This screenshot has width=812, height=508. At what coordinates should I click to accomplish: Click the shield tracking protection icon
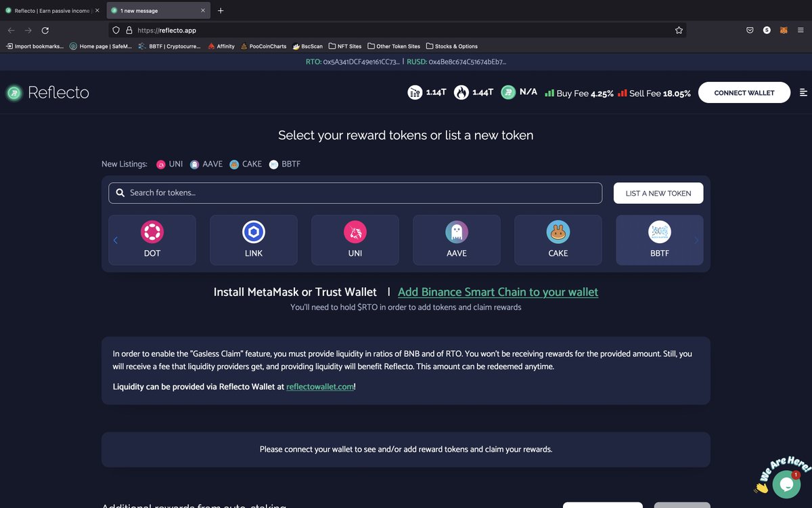[x=116, y=30]
